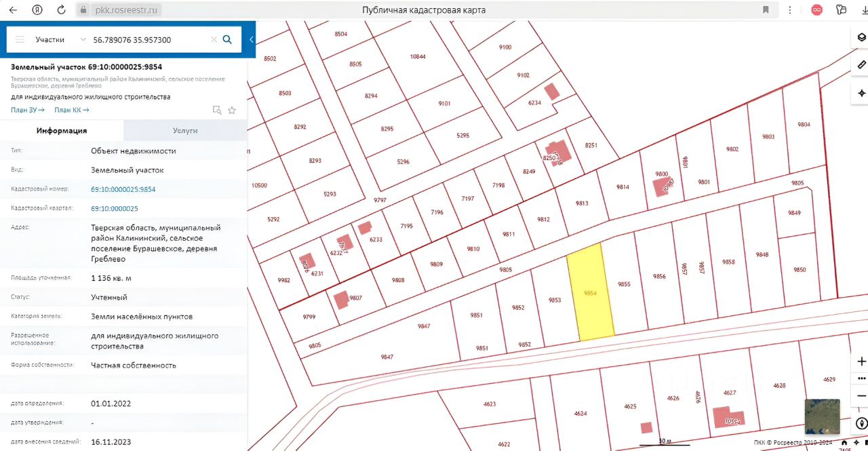Click the small home icon at map bottom
Image resolution: width=868 pixels, height=451 pixels.
pos(844,443)
